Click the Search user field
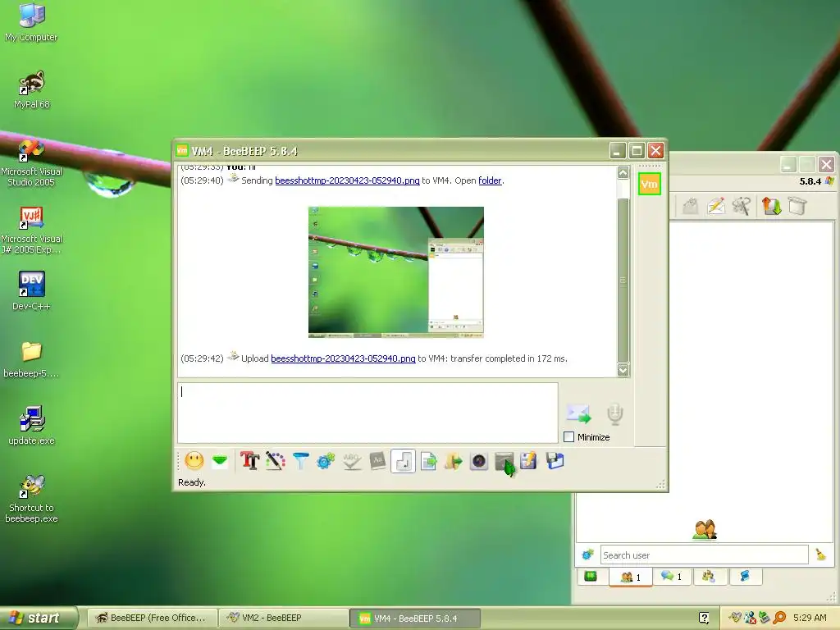 click(x=704, y=555)
